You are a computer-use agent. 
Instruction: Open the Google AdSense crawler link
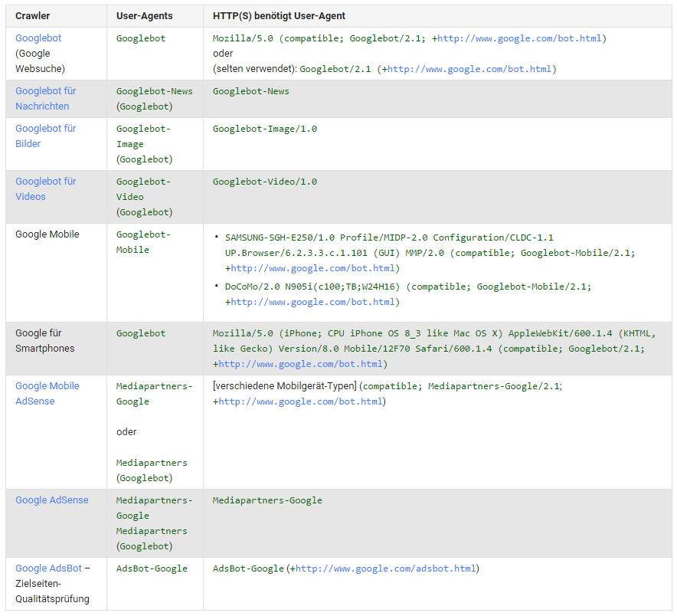point(52,500)
